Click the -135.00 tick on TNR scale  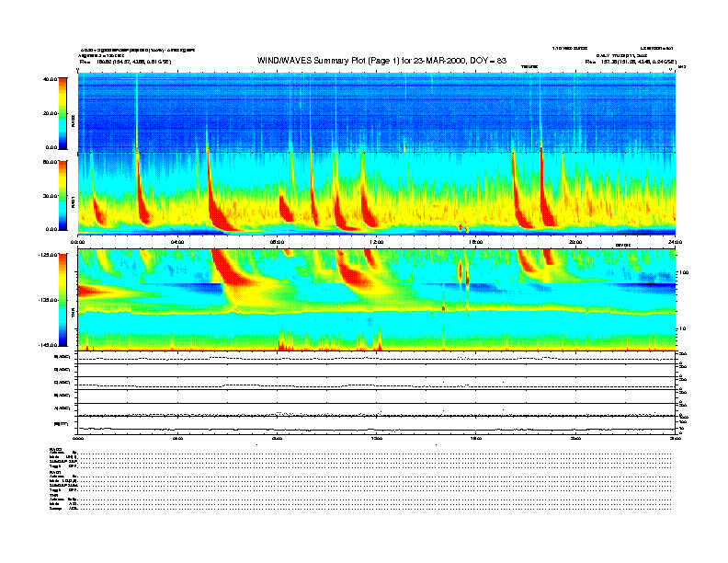click(x=49, y=300)
